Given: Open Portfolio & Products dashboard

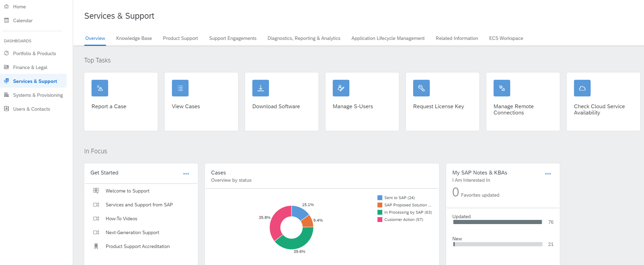Looking at the screenshot, I should (x=35, y=53).
